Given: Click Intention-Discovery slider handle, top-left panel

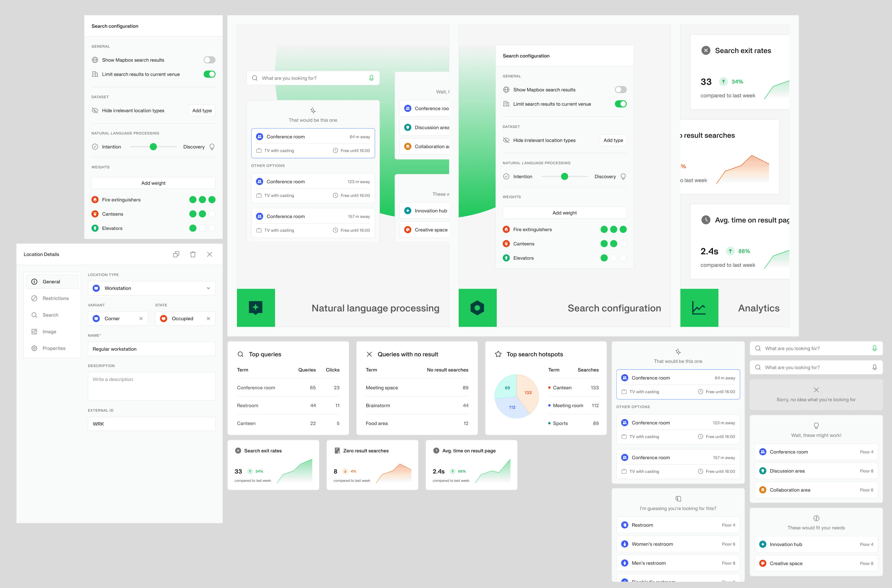Looking at the screenshot, I should (x=153, y=147).
